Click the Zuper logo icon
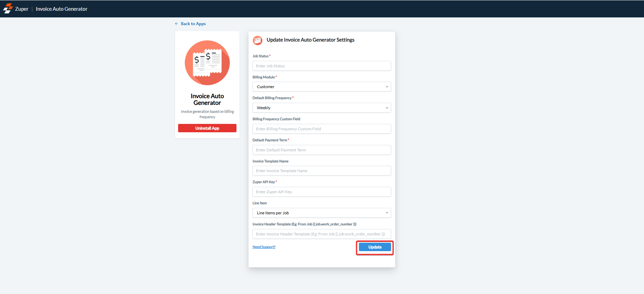This screenshot has height=294, width=644. point(8,9)
